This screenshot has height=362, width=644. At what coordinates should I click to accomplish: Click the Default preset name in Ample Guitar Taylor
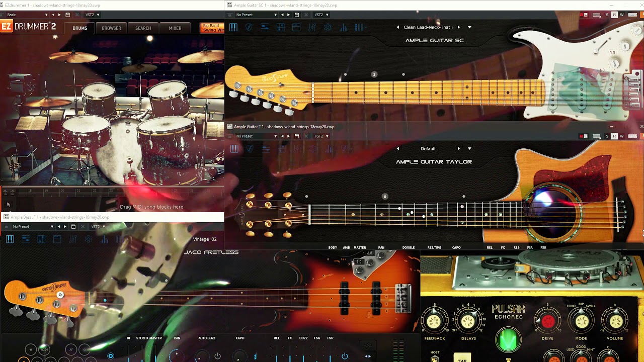pyautogui.click(x=428, y=149)
